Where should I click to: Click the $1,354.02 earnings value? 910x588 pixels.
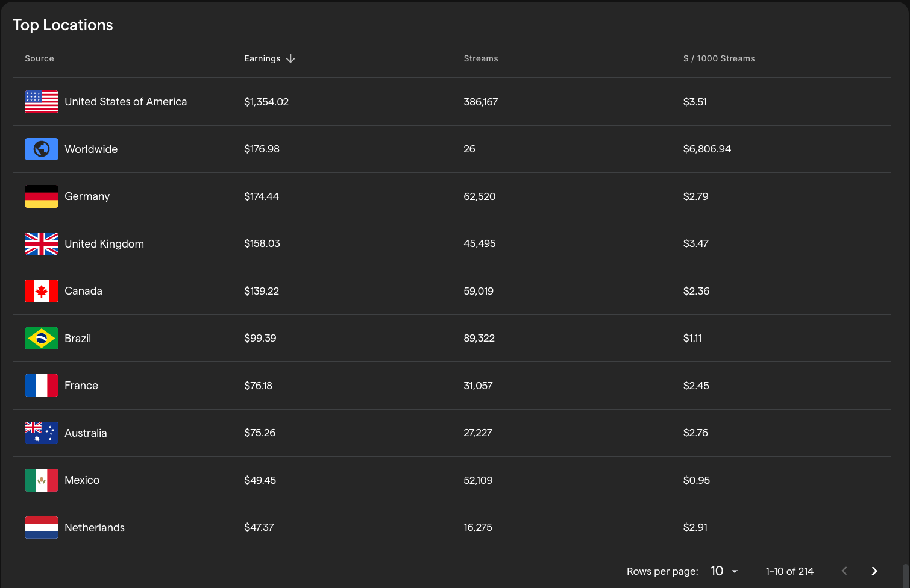pyautogui.click(x=266, y=102)
